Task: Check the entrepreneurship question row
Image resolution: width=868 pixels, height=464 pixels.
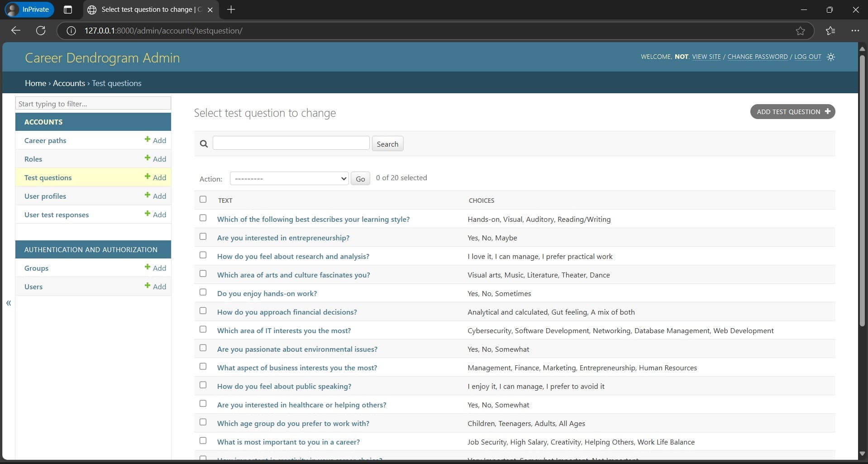Action: (x=203, y=236)
